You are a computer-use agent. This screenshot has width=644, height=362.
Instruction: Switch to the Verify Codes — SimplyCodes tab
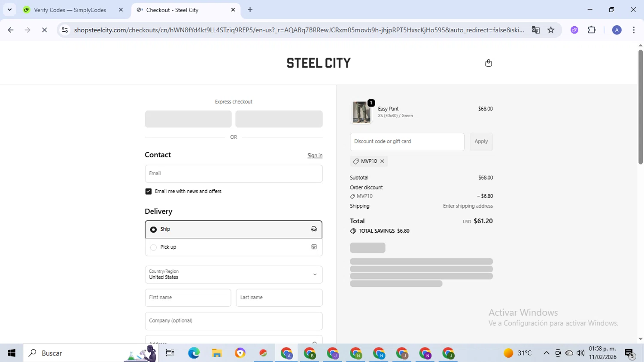click(70, 10)
